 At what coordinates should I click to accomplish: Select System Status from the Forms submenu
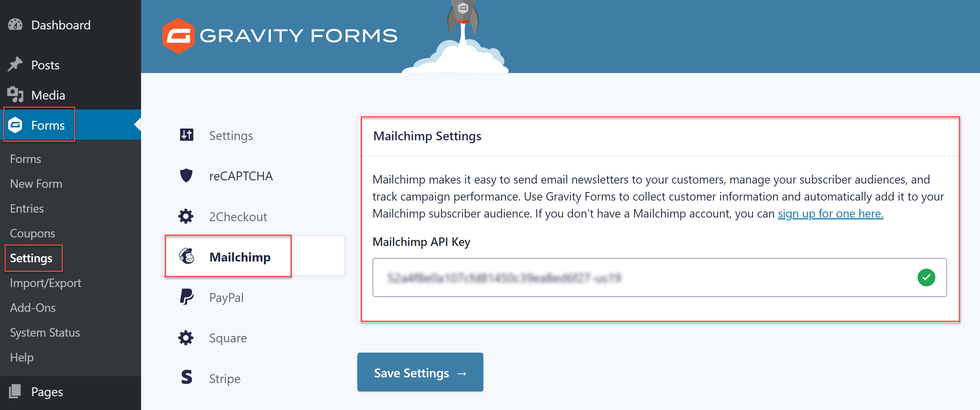pyautogui.click(x=45, y=332)
